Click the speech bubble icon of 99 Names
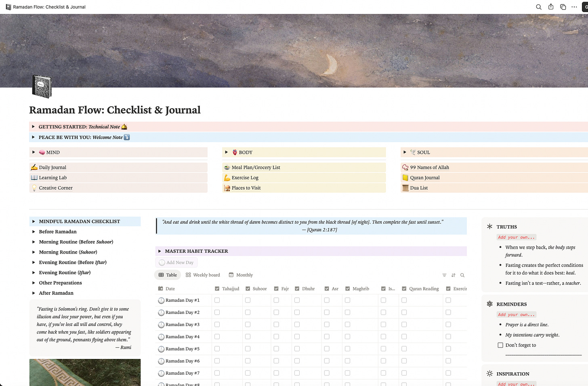Image resolution: width=588 pixels, height=386 pixels. 405,167
